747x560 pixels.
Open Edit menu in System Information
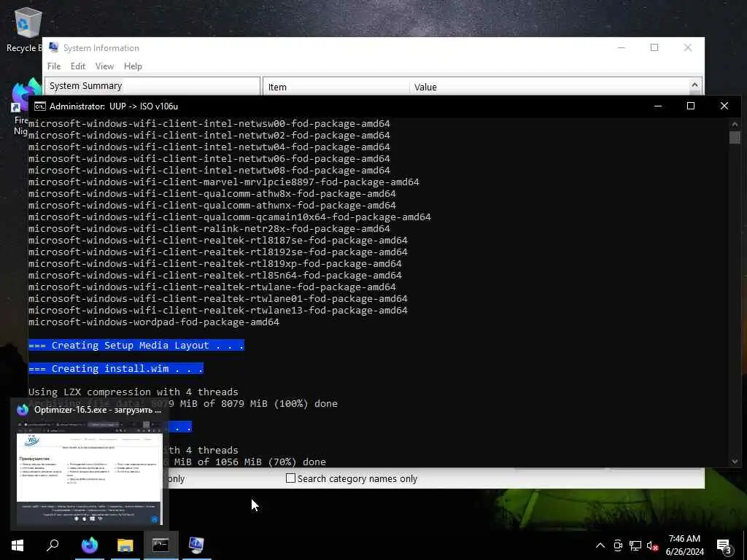click(77, 66)
